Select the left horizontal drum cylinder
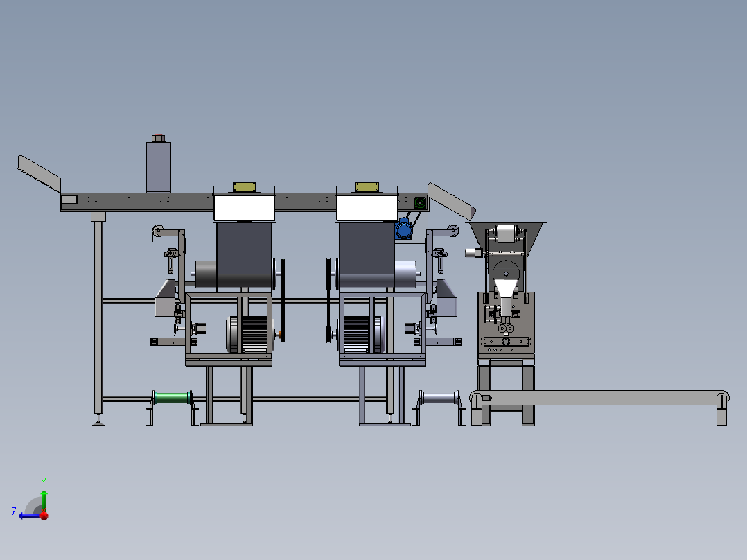The image size is (747, 560). point(206,274)
